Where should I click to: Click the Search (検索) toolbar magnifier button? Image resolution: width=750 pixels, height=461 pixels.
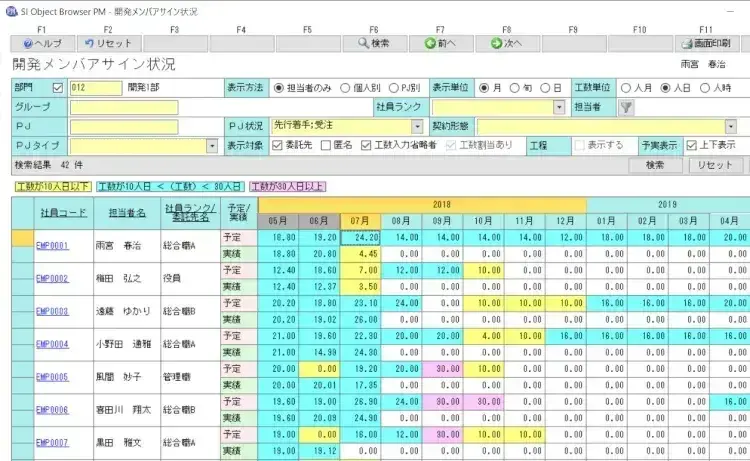click(374, 44)
